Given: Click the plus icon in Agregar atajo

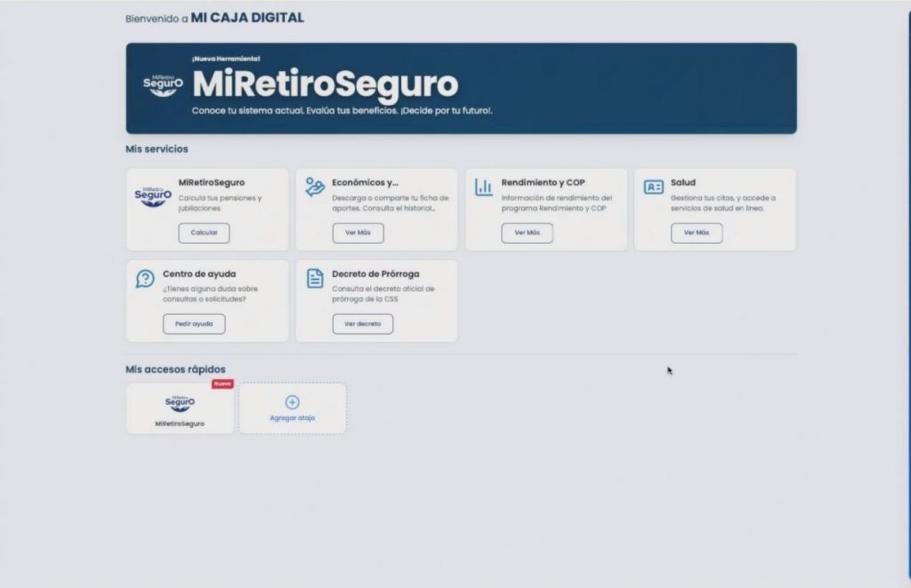Looking at the screenshot, I should point(292,402).
